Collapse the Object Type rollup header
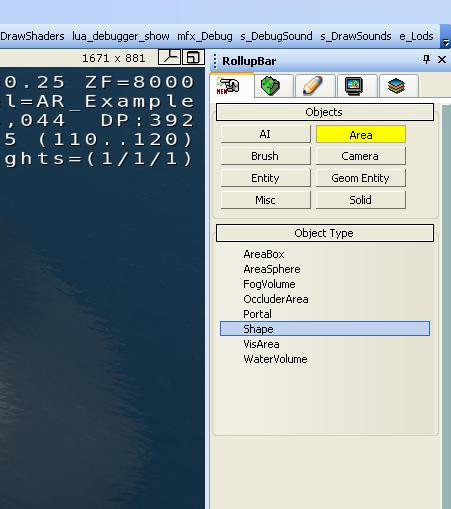 [325, 233]
